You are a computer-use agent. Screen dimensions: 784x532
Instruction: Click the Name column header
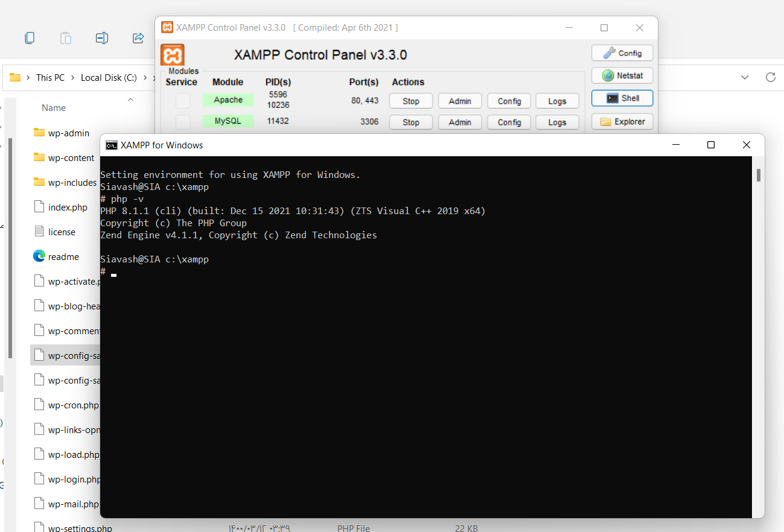tap(54, 107)
